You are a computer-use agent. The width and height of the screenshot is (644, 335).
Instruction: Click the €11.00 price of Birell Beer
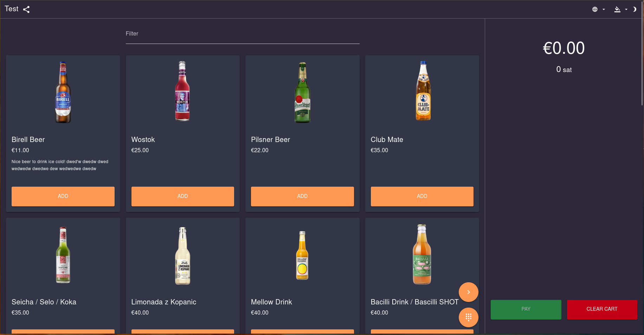tap(20, 150)
